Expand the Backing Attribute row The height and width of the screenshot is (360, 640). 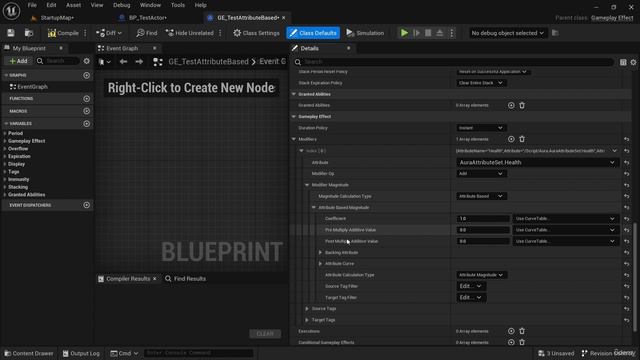[320, 253]
